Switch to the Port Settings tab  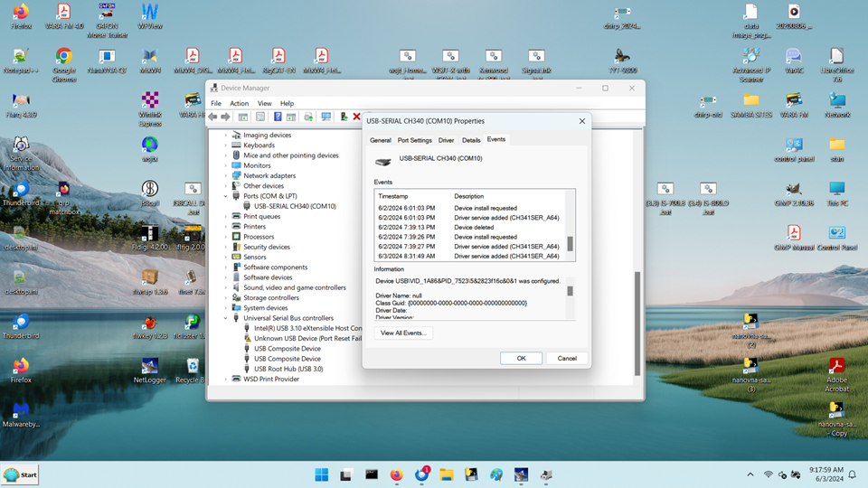point(415,140)
